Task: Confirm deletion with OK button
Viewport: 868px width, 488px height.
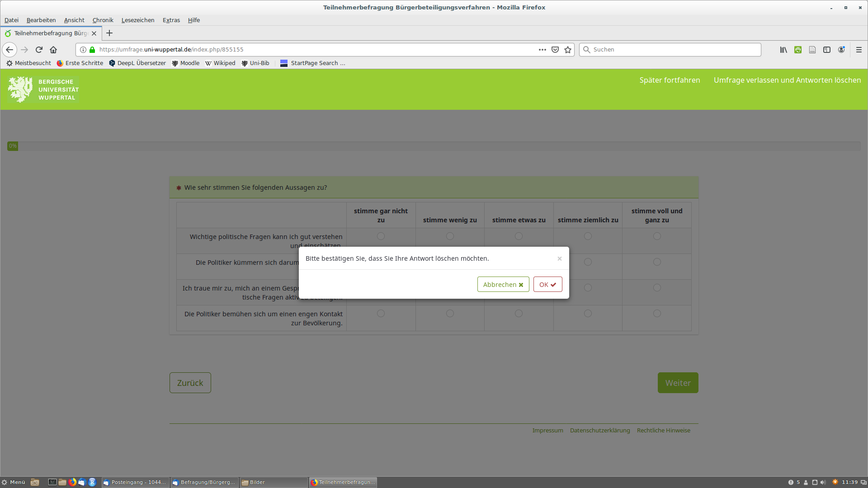Action: 547,285
